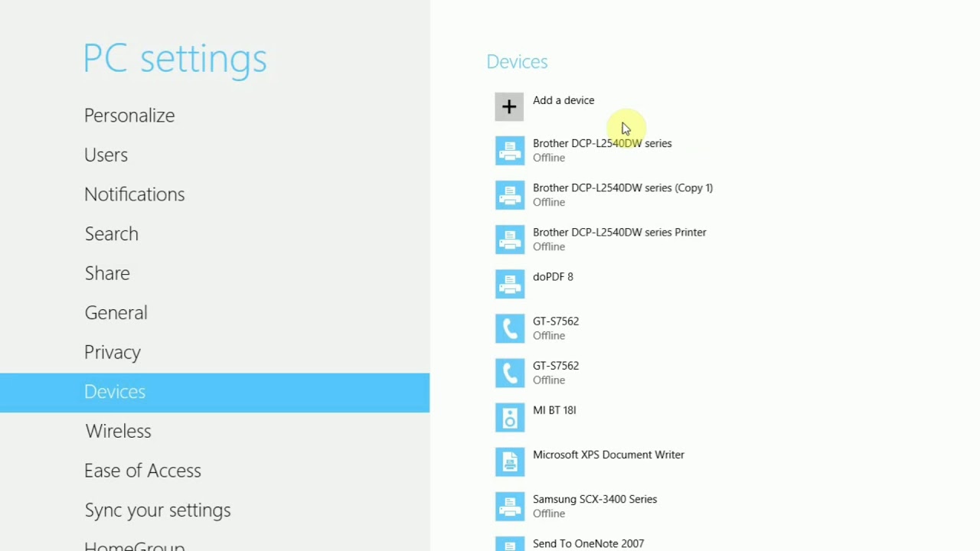Go to Sync your settings
This screenshot has height=551, width=980.
(x=157, y=510)
